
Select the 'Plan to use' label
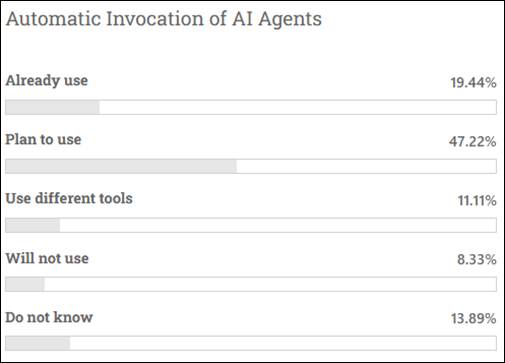click(x=43, y=139)
